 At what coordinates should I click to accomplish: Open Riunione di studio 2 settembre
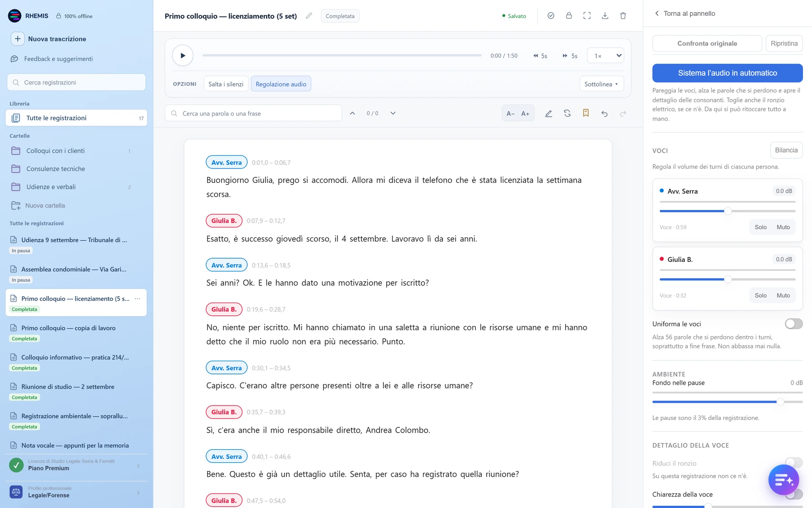click(76, 391)
